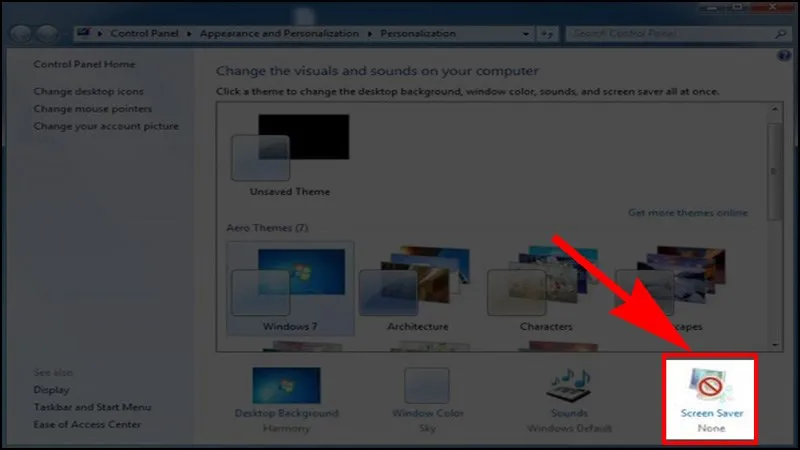Click the themes list vertical scrollbar

(x=772, y=170)
